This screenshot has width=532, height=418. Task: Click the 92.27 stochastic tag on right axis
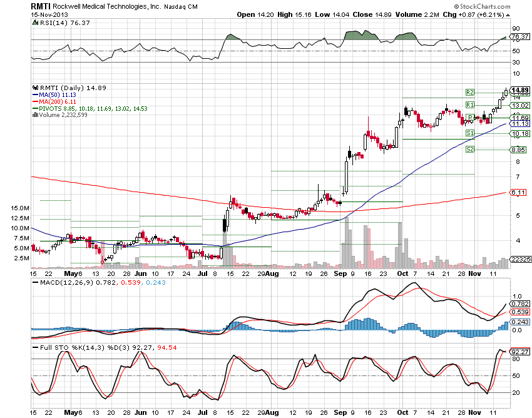(x=520, y=352)
